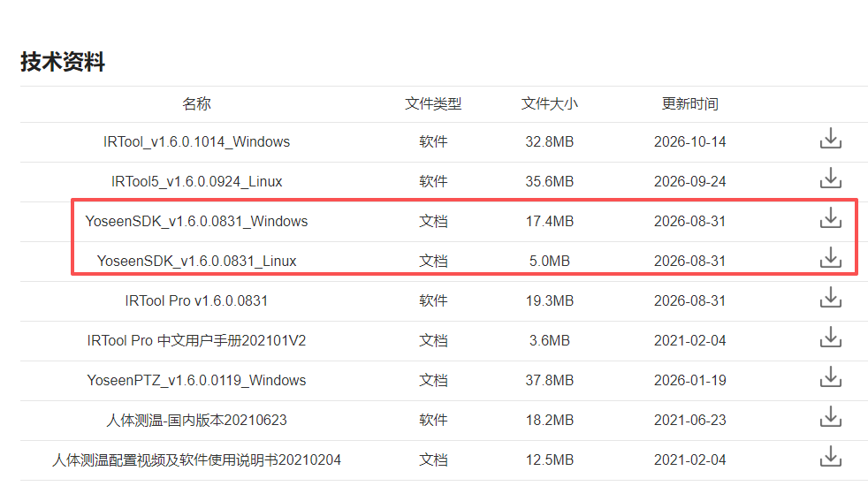Image resolution: width=868 pixels, height=486 pixels.
Task: Click IRTool Pro 中文用户手册202101V2 name
Action: [196, 341]
